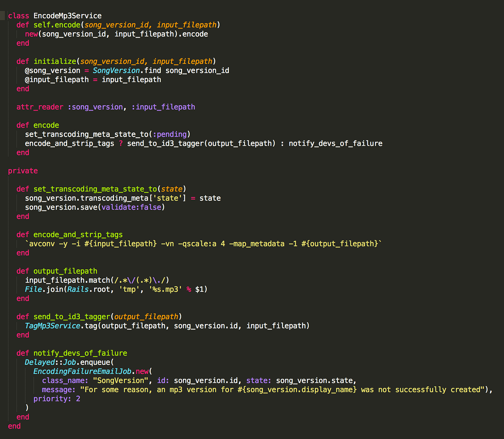Click the SongVersion.find call
The height and width of the screenshot is (439, 504).
click(x=127, y=70)
